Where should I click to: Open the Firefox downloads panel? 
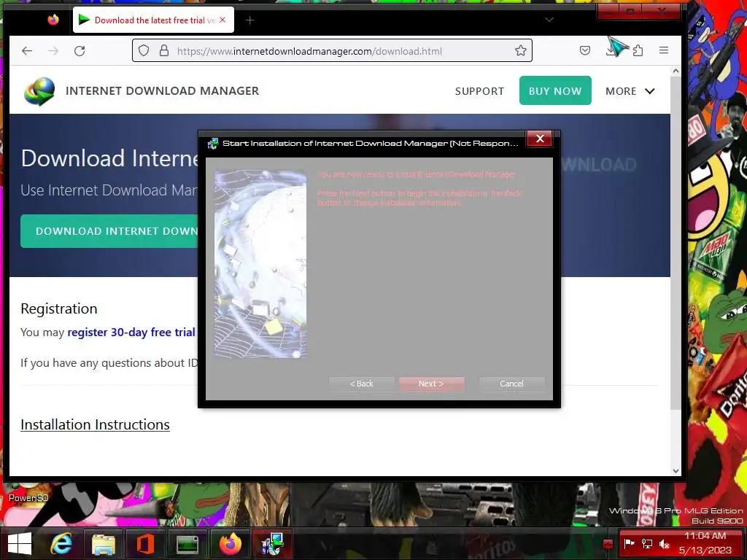point(611,50)
